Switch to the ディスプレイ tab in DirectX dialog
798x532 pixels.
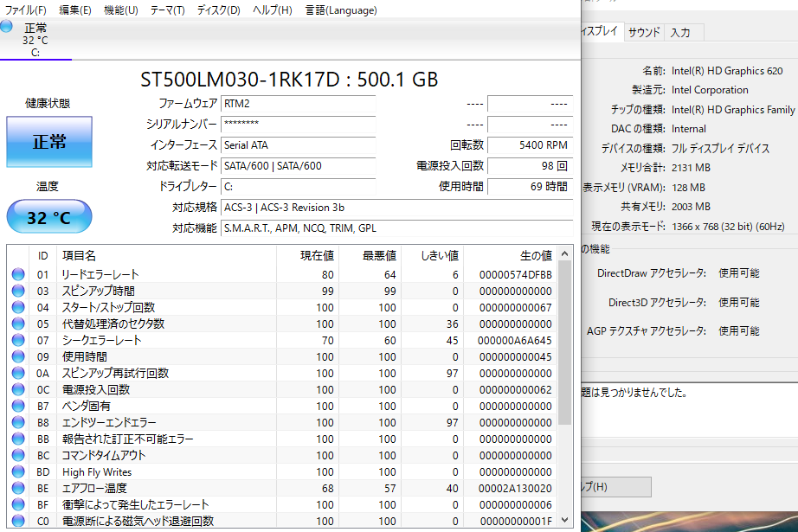click(601, 30)
